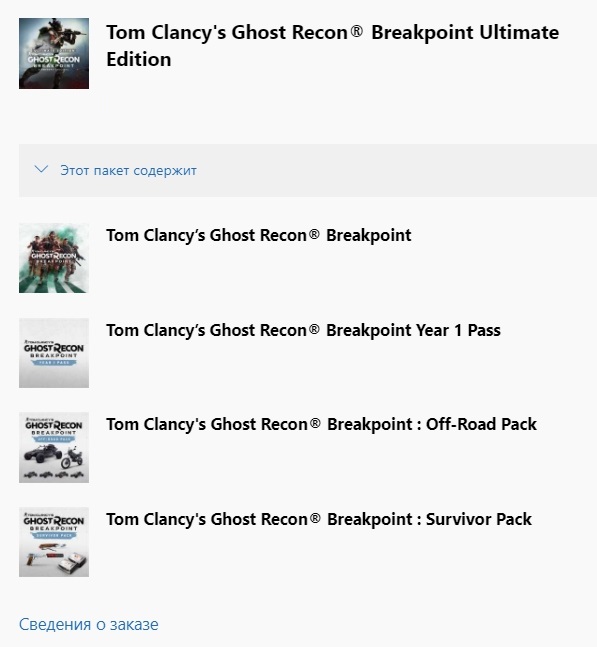Open the Ghost Recon Breakpoint base game title

(x=259, y=236)
